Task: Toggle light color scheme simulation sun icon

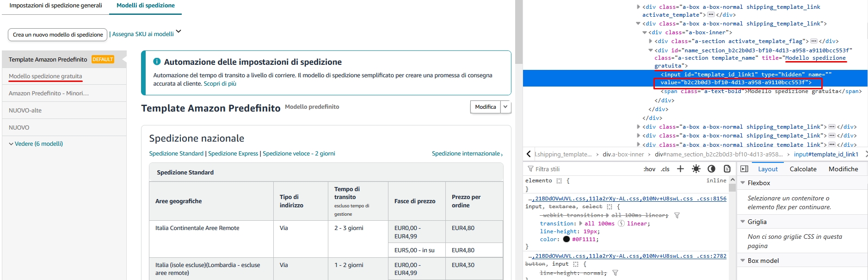Action: tap(696, 169)
